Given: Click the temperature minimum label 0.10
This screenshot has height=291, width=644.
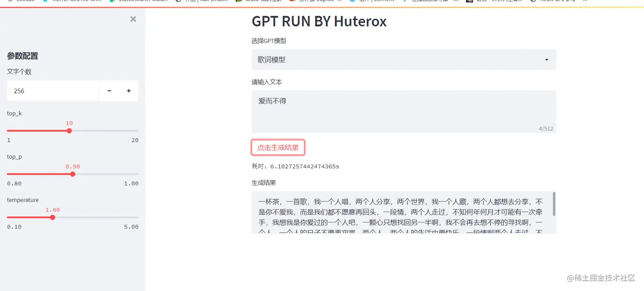Looking at the screenshot, I should pyautogui.click(x=14, y=227).
